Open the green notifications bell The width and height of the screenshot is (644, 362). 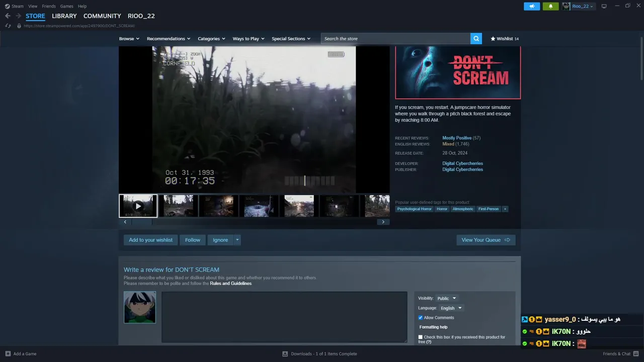click(x=550, y=6)
